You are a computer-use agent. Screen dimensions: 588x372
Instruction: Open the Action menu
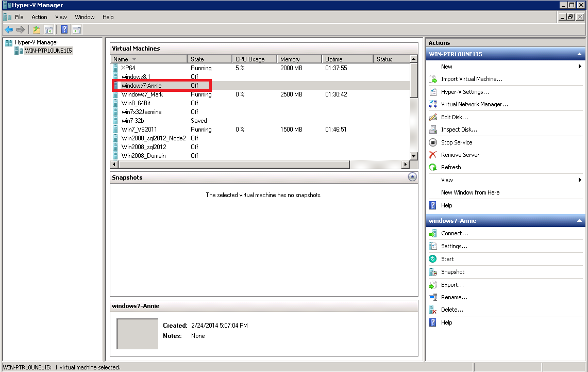click(39, 17)
